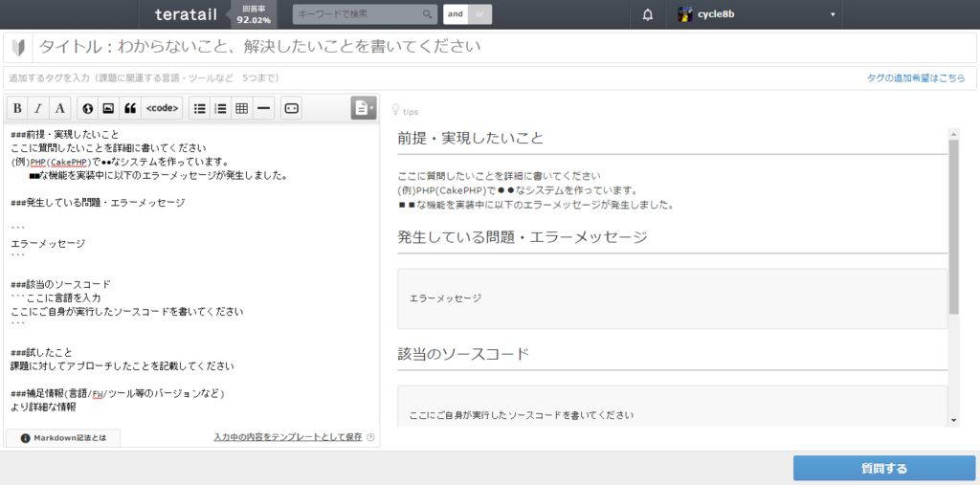The image size is (980, 485).
Task: Click preview heading 発生している問題・エラーメッセージ
Action: tap(523, 237)
